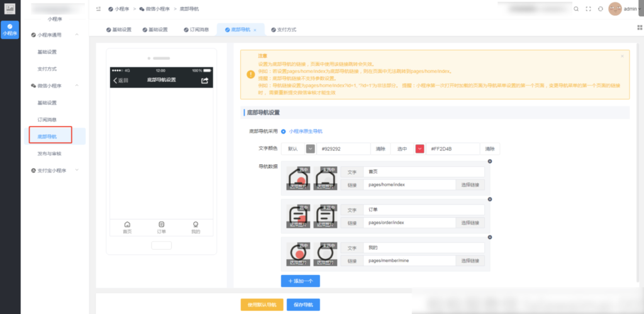Open the search icon in top bar

click(576, 9)
